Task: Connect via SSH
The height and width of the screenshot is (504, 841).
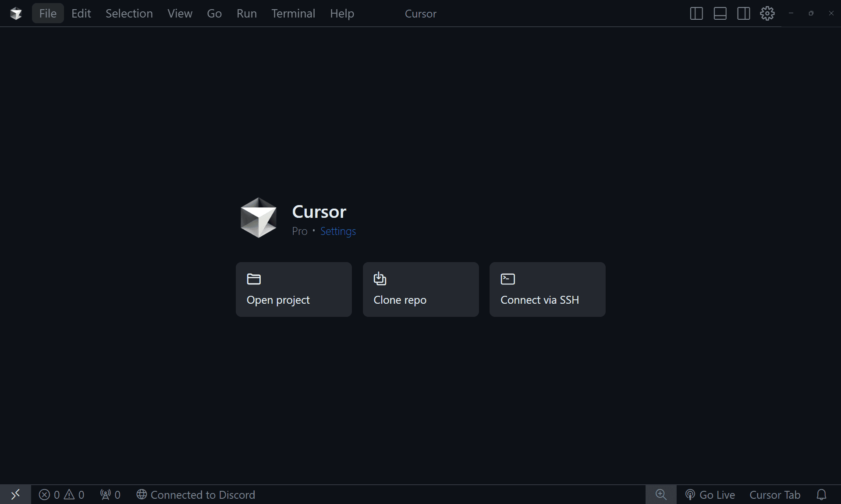Action: (547, 289)
